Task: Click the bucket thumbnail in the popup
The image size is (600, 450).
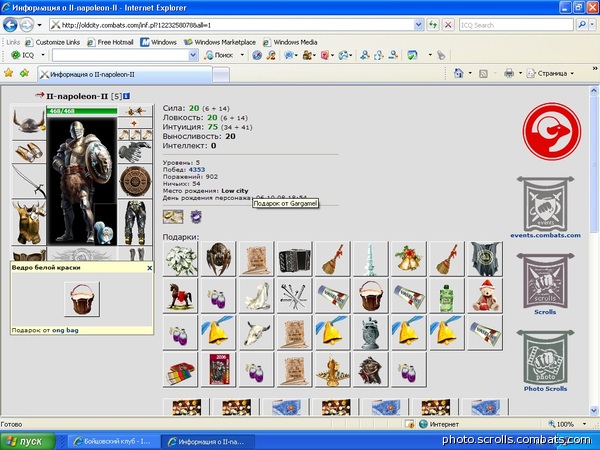Action: (82, 299)
